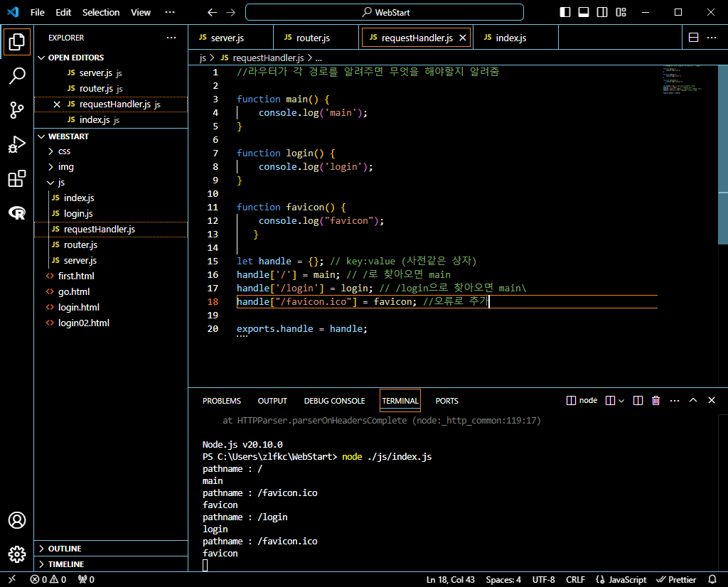Open ports forwarded status item
The image size is (728, 587).
click(x=86, y=579)
